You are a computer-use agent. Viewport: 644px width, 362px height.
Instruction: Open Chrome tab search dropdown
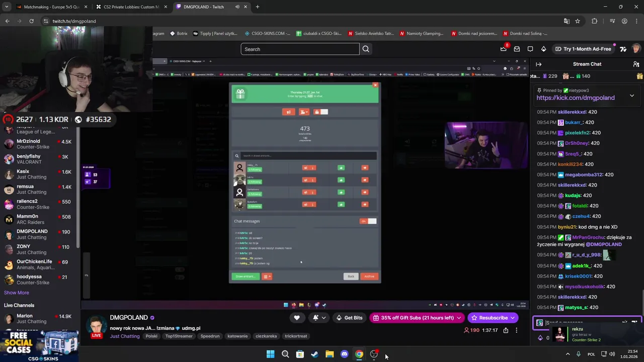7,7
